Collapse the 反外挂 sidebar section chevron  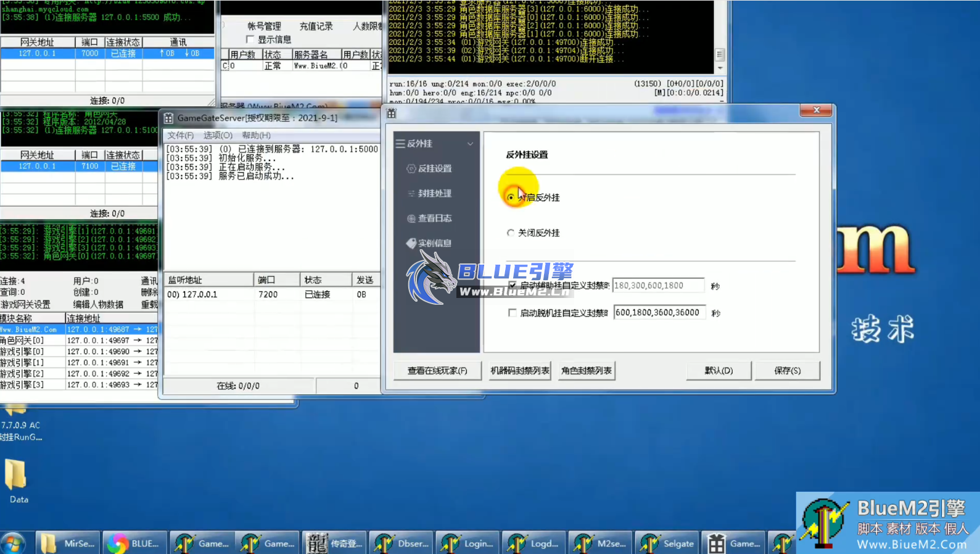tap(470, 144)
